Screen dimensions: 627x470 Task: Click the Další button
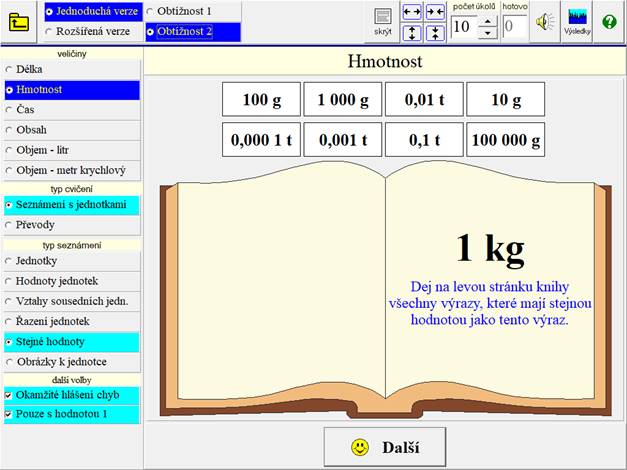(x=385, y=447)
